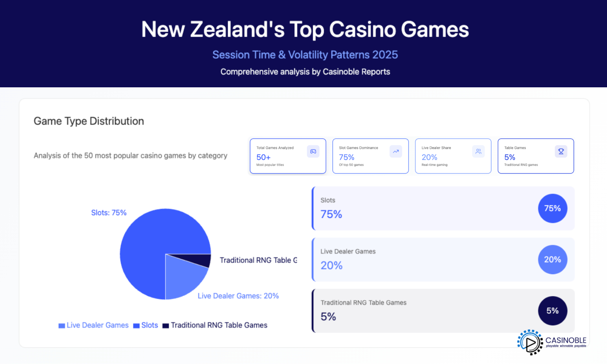
Task: Select the Slots 75% category row
Action: point(424,208)
